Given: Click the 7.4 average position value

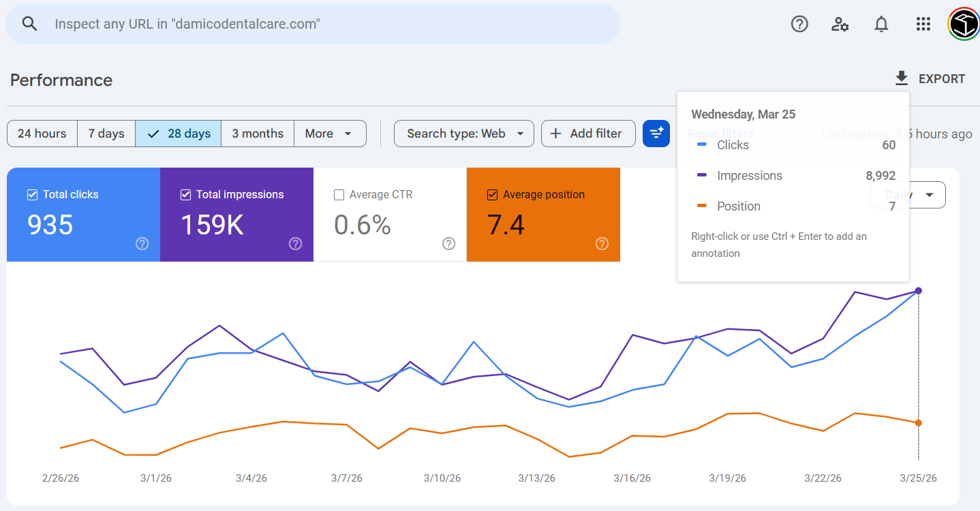Looking at the screenshot, I should 506,225.
